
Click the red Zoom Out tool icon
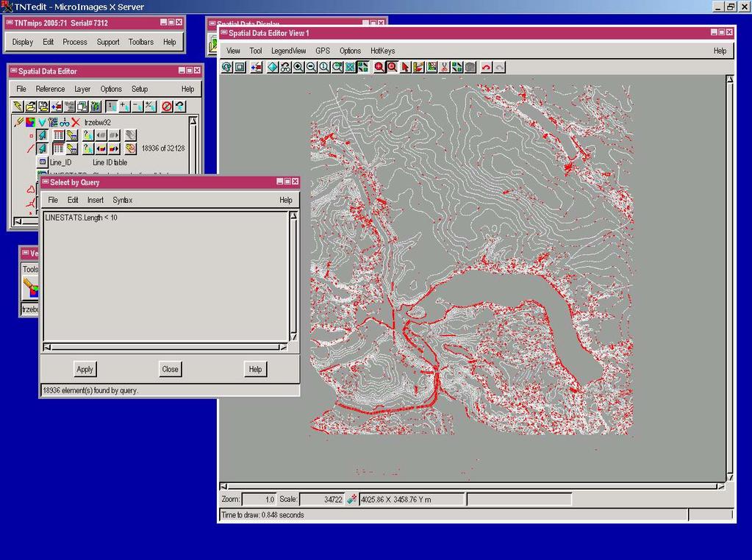coord(393,67)
